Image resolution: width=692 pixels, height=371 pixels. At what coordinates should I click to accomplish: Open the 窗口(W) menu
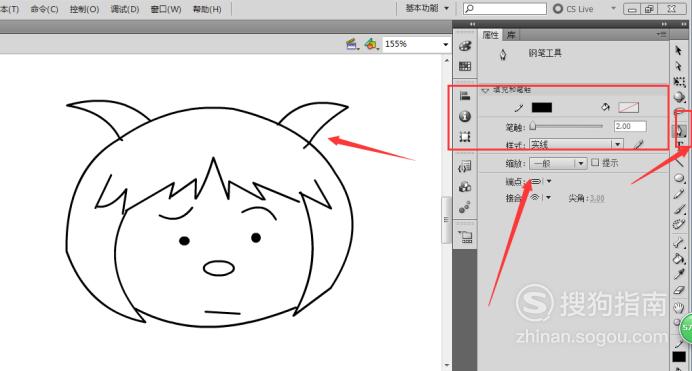(x=165, y=9)
